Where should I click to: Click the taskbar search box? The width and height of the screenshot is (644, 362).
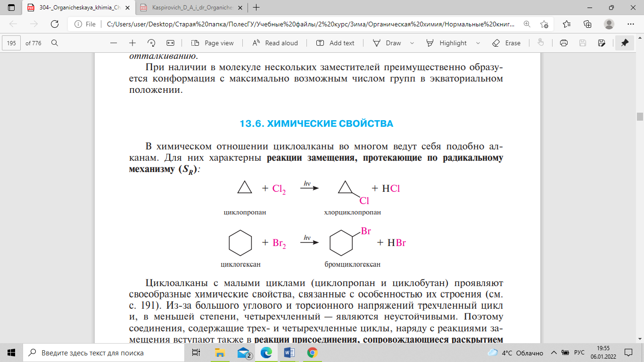click(x=104, y=353)
